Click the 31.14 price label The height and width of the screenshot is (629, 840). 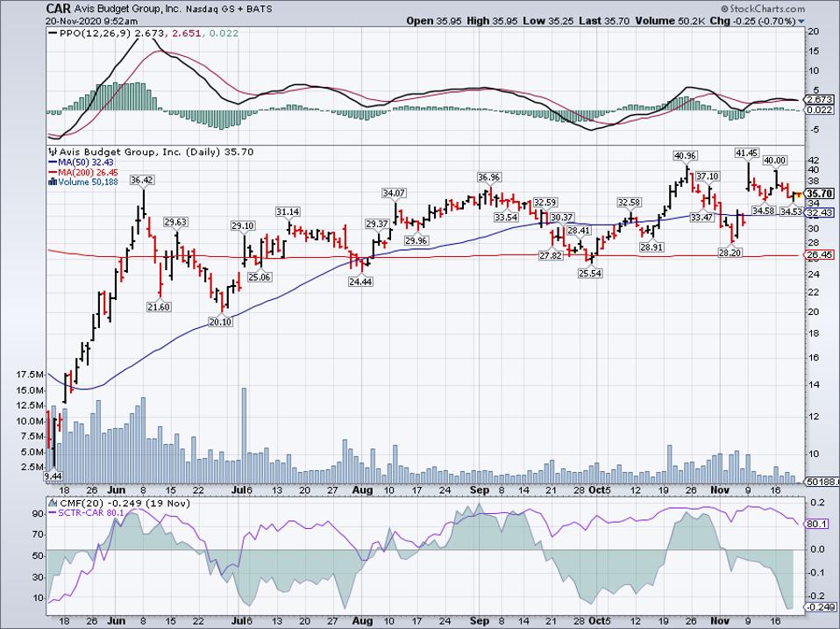coord(288,211)
